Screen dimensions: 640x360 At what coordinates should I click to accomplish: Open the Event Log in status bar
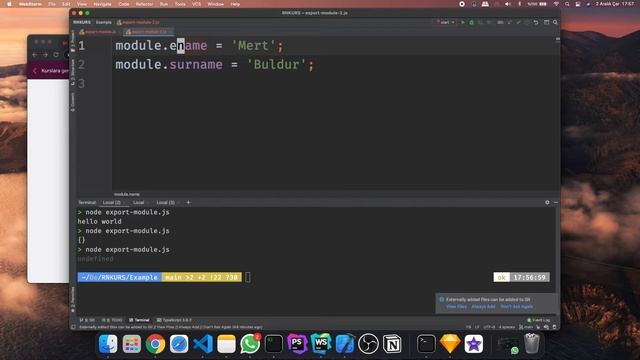[538, 320]
